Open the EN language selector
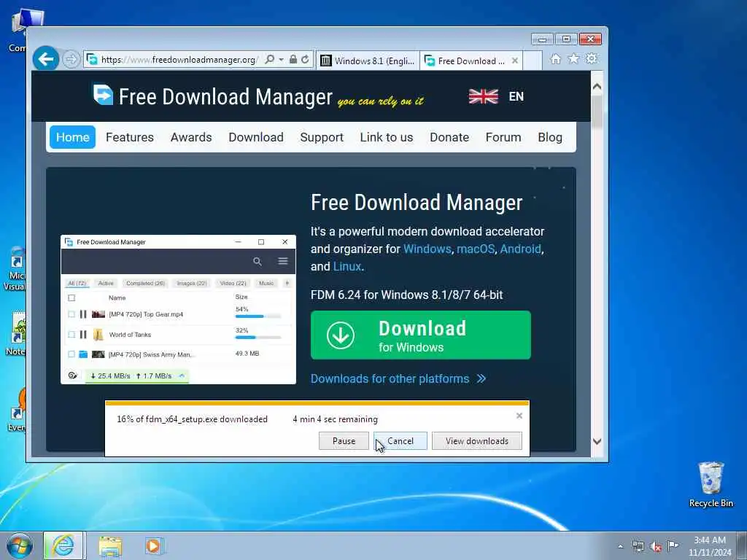 pos(516,97)
